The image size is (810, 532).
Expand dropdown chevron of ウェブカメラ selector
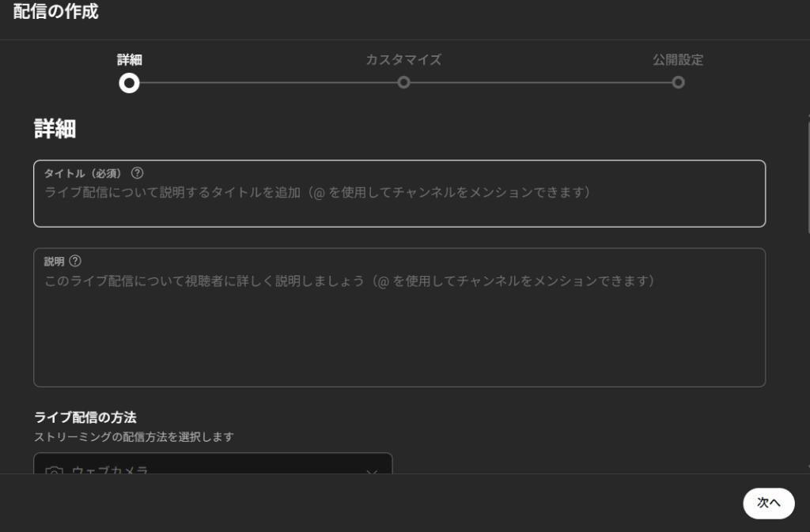coord(372,471)
